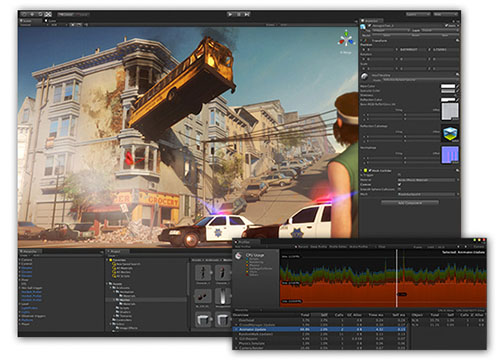Select the Hand tool in the toolbar
The height and width of the screenshot is (364, 500).
(24, 14)
